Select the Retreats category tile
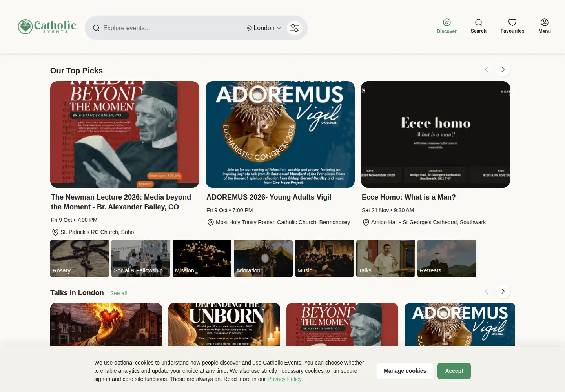 click(447, 258)
